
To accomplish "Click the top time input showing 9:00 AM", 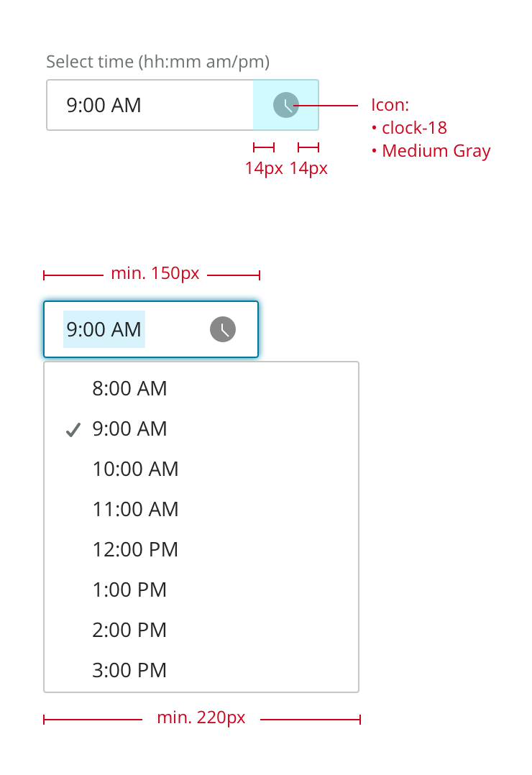I will [150, 105].
